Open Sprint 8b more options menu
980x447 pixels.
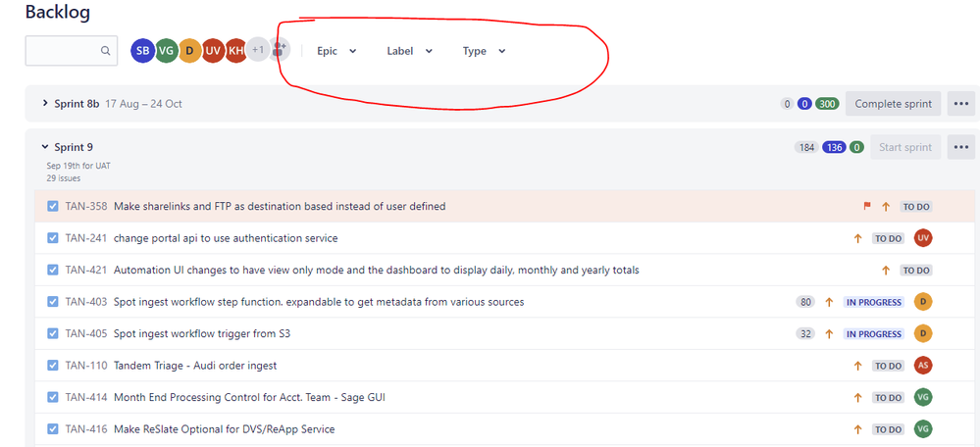coord(961,104)
